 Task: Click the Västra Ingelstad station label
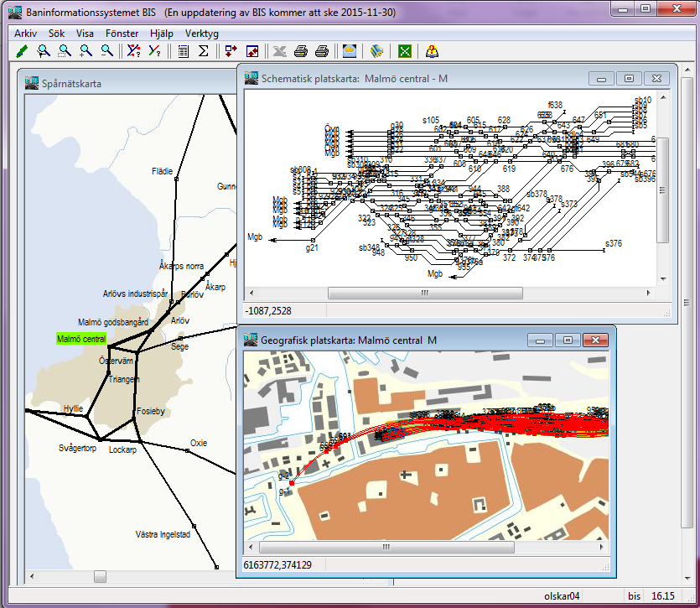[163, 534]
